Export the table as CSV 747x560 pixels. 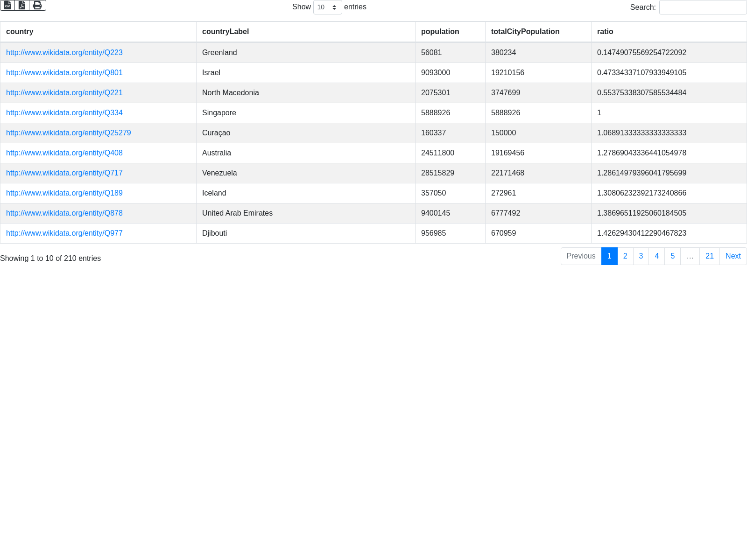7,5
